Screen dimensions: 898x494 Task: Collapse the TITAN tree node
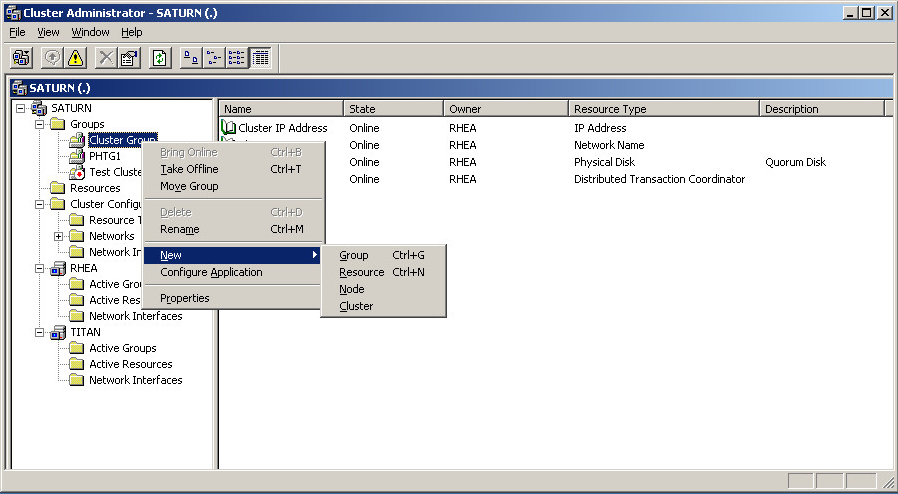pyautogui.click(x=40, y=333)
